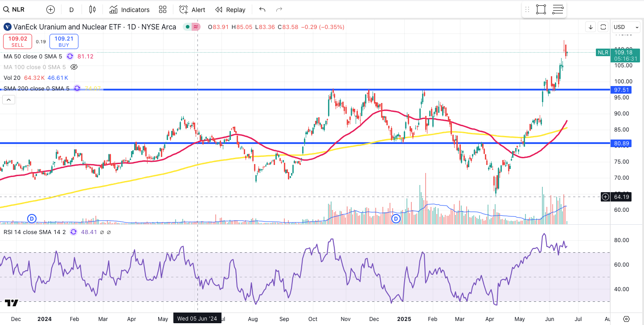Click the SMA 200 refresh circular icon
This screenshot has height=325, width=644.
coord(77,88)
